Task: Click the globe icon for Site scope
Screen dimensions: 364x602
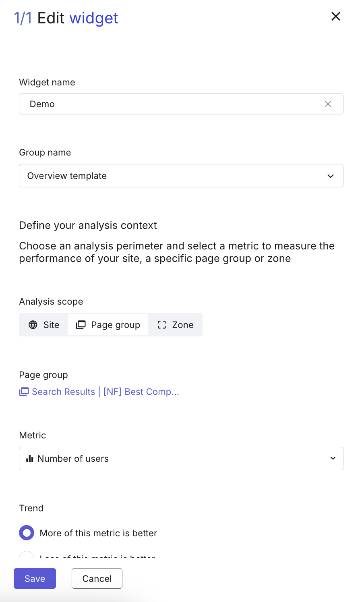Action: click(x=33, y=325)
